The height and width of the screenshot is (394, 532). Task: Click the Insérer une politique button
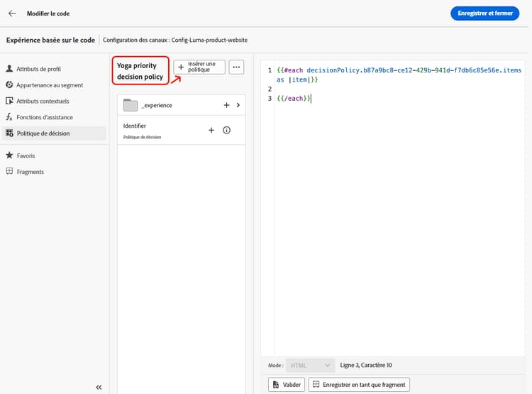[199, 67]
